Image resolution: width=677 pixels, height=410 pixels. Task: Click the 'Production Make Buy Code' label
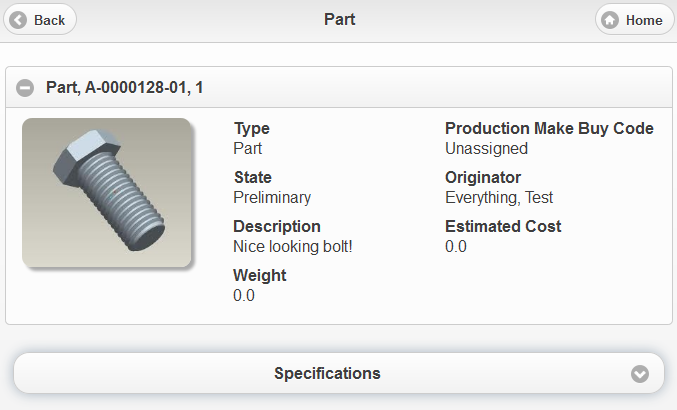[549, 129]
